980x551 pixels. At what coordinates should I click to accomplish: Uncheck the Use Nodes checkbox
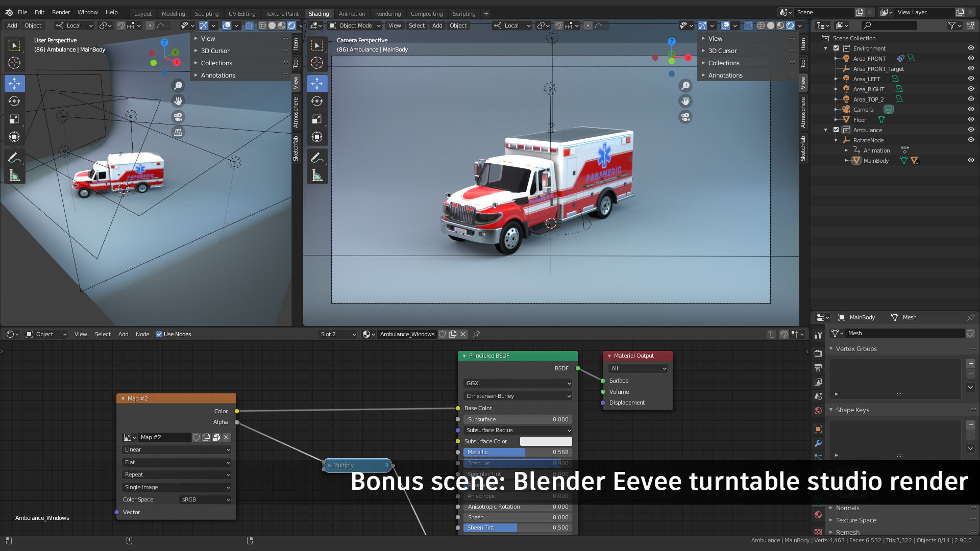159,334
